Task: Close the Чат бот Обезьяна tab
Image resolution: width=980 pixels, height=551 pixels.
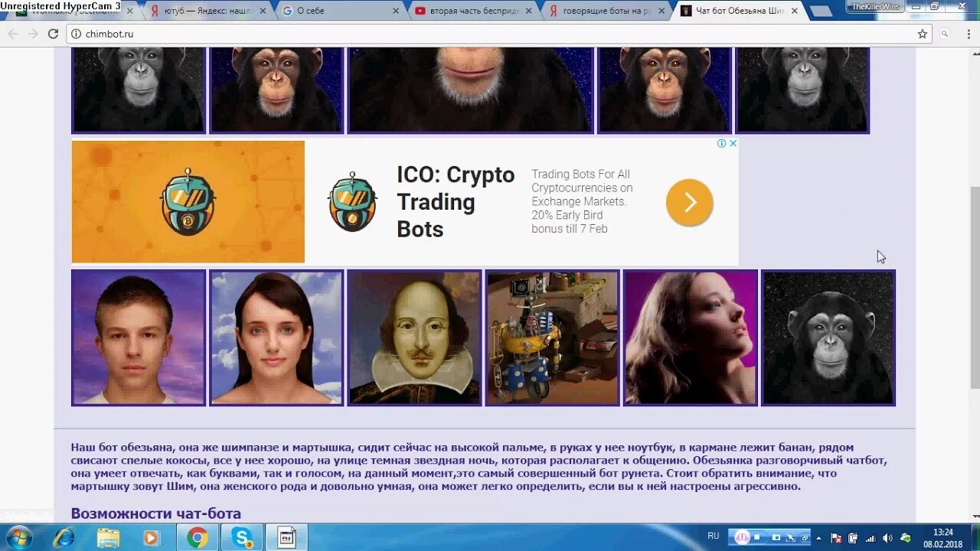Action: (795, 11)
